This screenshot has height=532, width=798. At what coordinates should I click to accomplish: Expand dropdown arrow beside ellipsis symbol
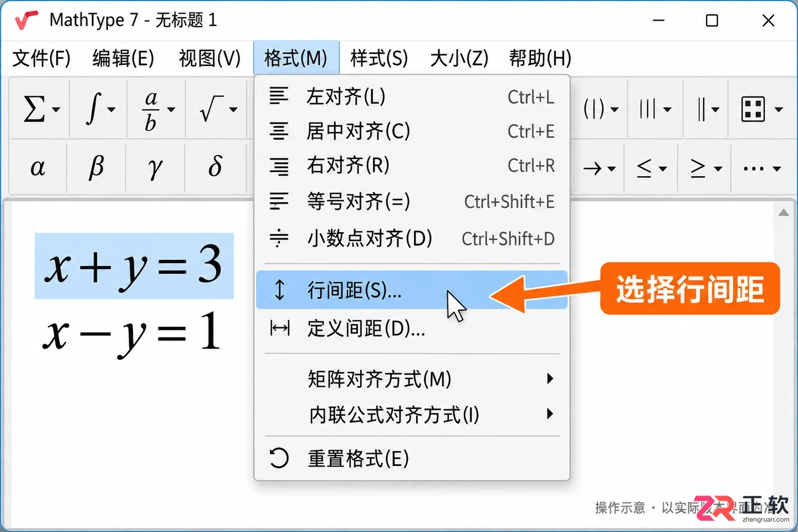(x=777, y=168)
